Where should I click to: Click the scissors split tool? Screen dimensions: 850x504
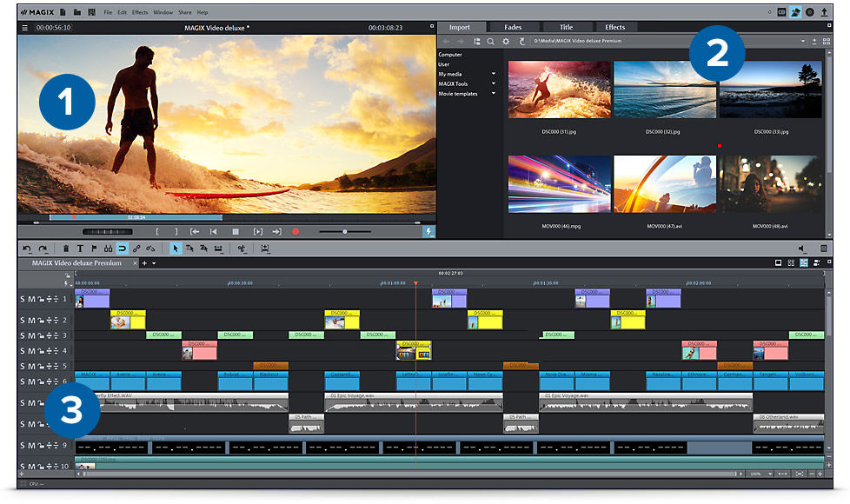tap(241, 249)
